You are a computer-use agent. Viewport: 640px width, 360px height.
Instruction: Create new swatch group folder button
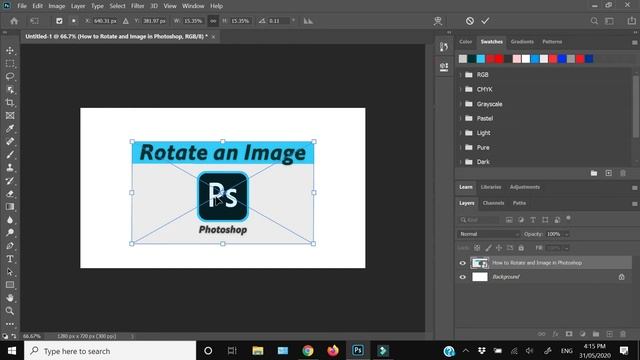pyautogui.click(x=594, y=173)
